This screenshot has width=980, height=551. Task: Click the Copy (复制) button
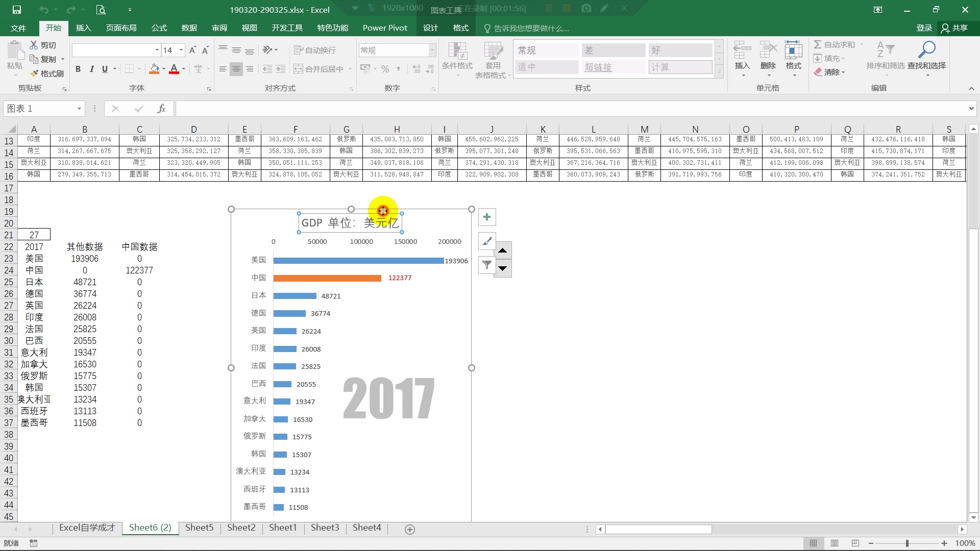pyautogui.click(x=43, y=59)
